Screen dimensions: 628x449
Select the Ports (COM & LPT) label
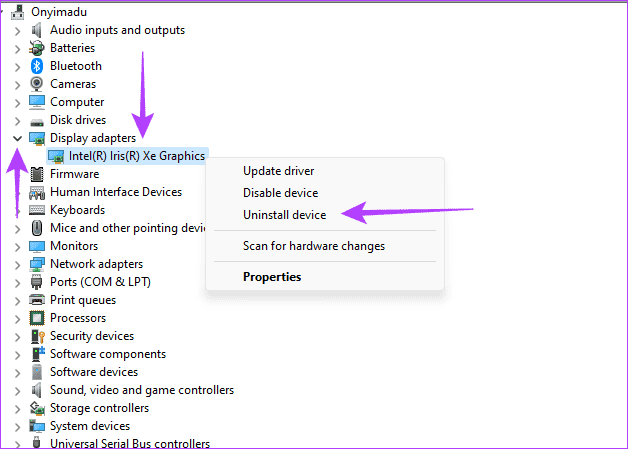(100, 282)
